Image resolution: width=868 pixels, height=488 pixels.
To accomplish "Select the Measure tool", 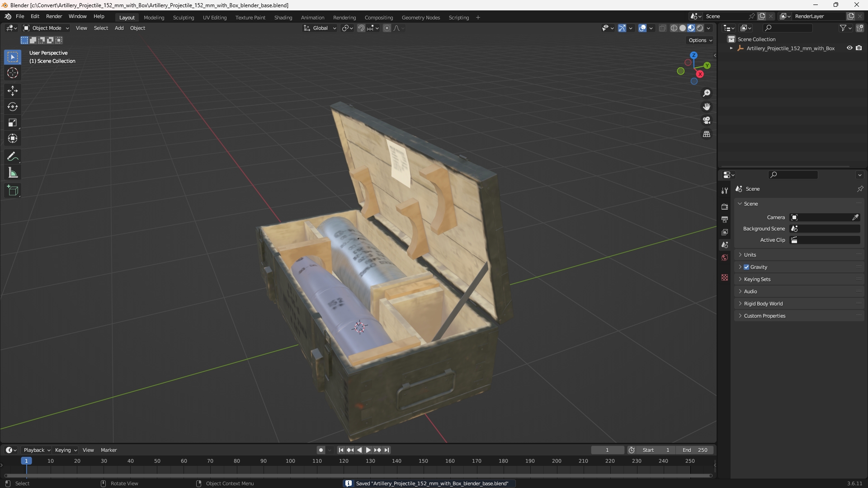I will click(13, 173).
